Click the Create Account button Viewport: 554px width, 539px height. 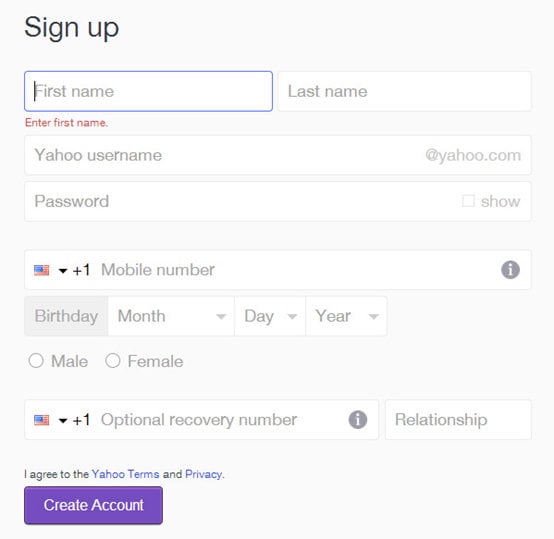click(x=93, y=505)
